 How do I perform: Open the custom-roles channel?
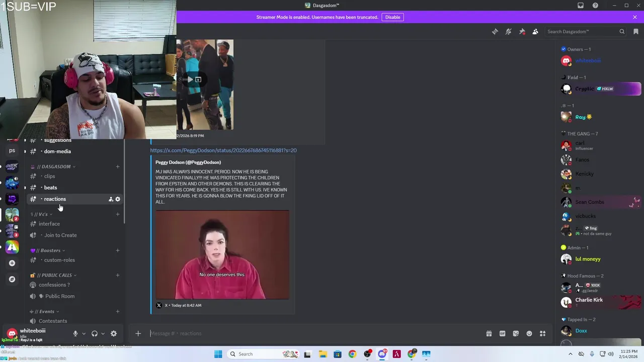(x=74, y=260)
